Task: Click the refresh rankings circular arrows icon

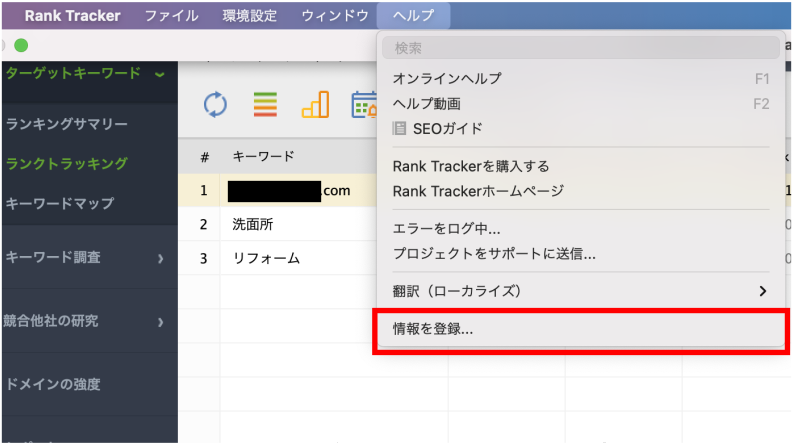Action: tap(215, 104)
